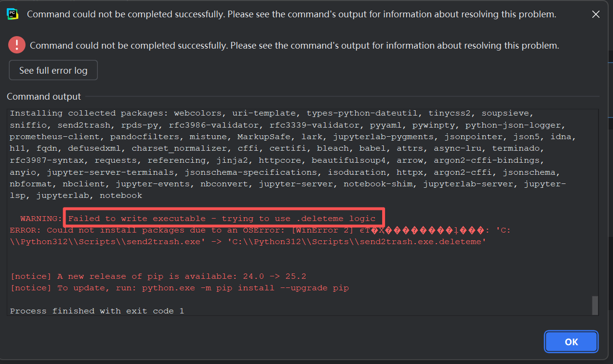Click the dialog title bar text
The width and height of the screenshot is (613, 364).
click(291, 14)
